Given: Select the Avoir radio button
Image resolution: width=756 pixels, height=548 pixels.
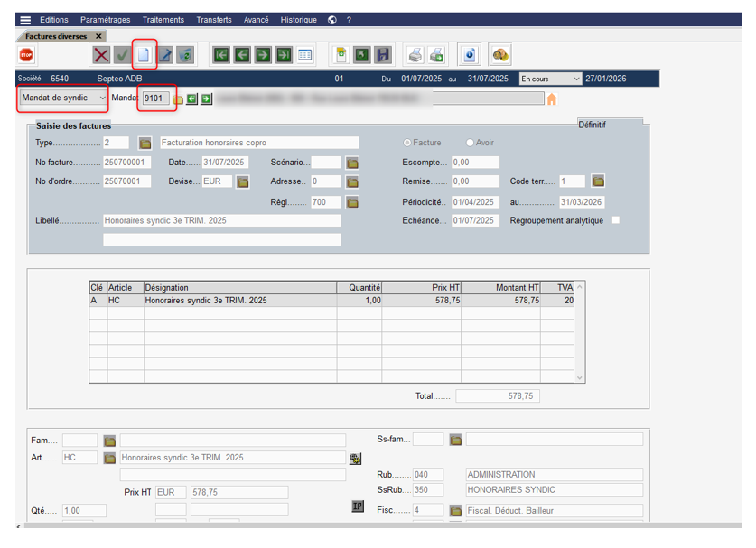Looking at the screenshot, I should (x=470, y=143).
